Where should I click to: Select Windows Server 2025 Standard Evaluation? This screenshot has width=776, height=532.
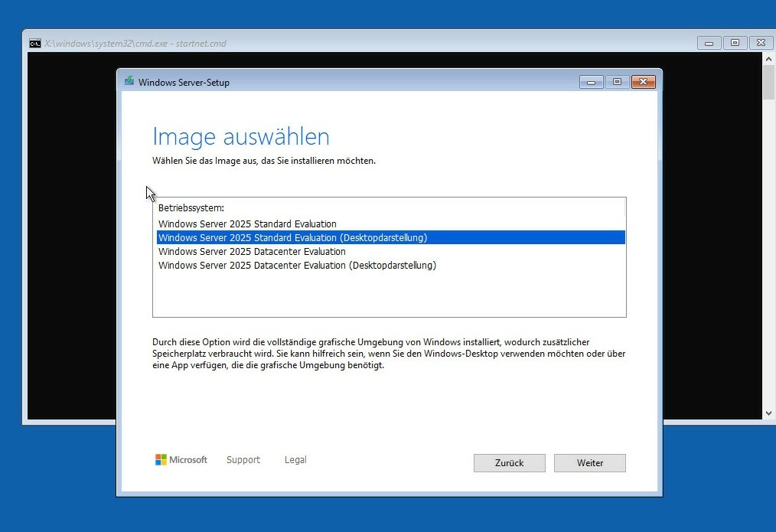tap(390, 224)
